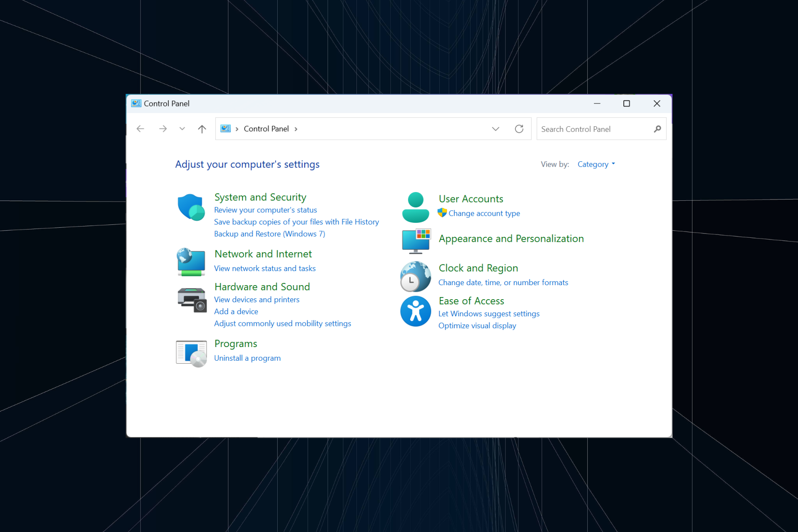
Task: Click the Network and Internet globe icon
Action: 191,262
